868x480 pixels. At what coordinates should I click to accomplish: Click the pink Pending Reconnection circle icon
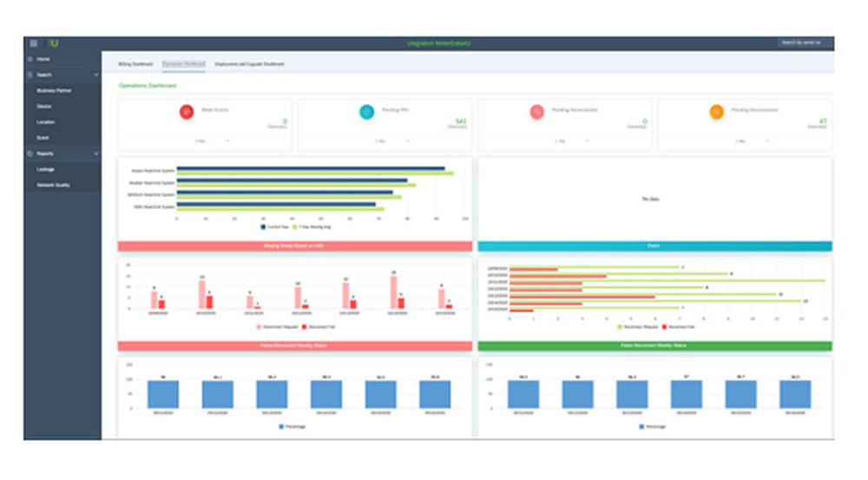(x=537, y=112)
